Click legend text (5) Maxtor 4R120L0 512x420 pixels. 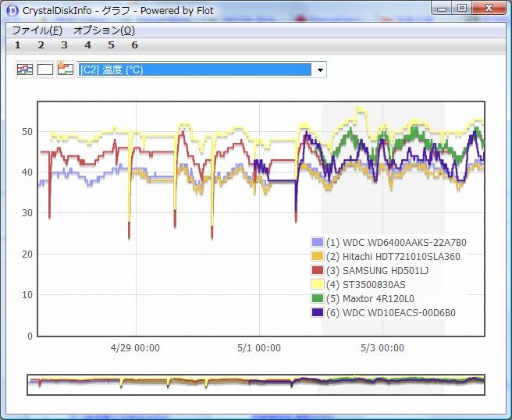pyautogui.click(x=370, y=298)
